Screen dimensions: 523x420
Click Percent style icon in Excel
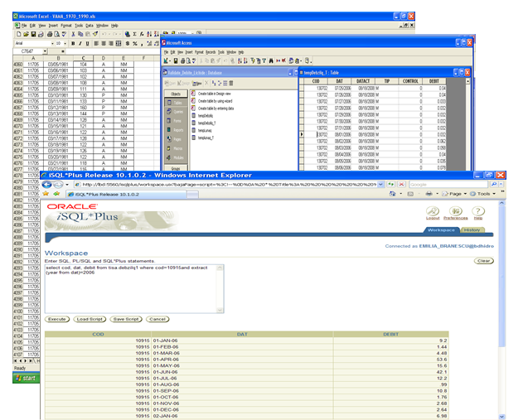click(x=135, y=43)
